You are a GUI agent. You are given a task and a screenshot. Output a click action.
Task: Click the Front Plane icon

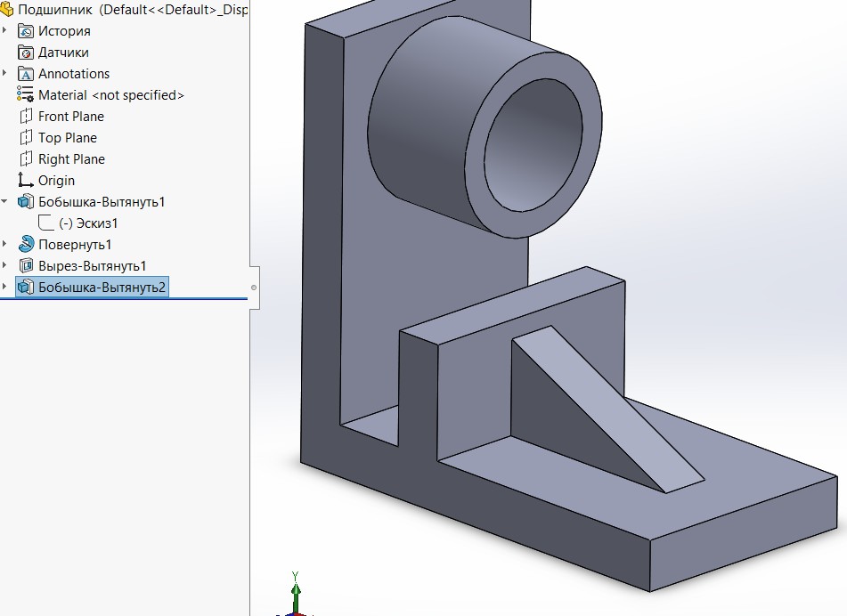[x=26, y=116]
